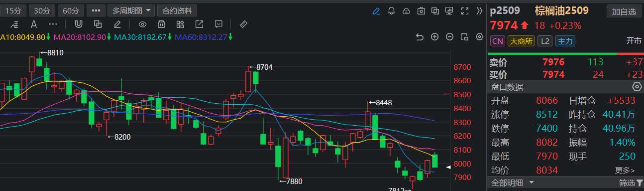Zoom in the chart with plus icon
The height and width of the screenshot is (191, 644).
[434, 37]
